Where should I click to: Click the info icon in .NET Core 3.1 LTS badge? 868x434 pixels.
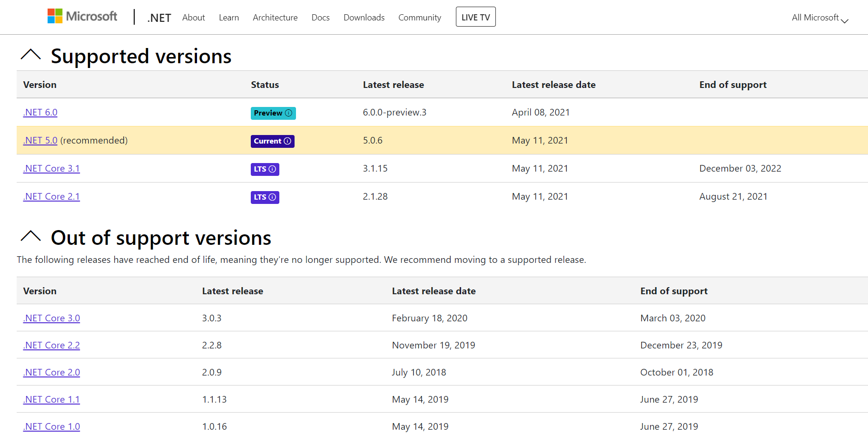tap(272, 169)
